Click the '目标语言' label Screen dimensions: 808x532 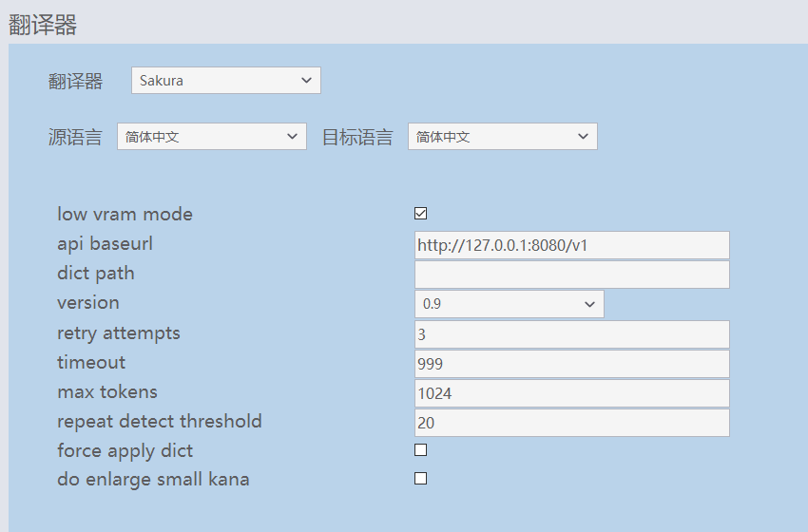(357, 137)
